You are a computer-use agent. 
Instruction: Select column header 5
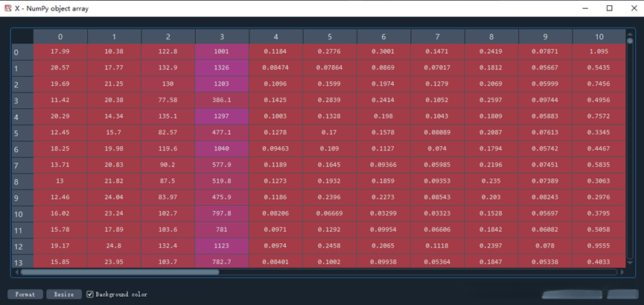click(330, 37)
